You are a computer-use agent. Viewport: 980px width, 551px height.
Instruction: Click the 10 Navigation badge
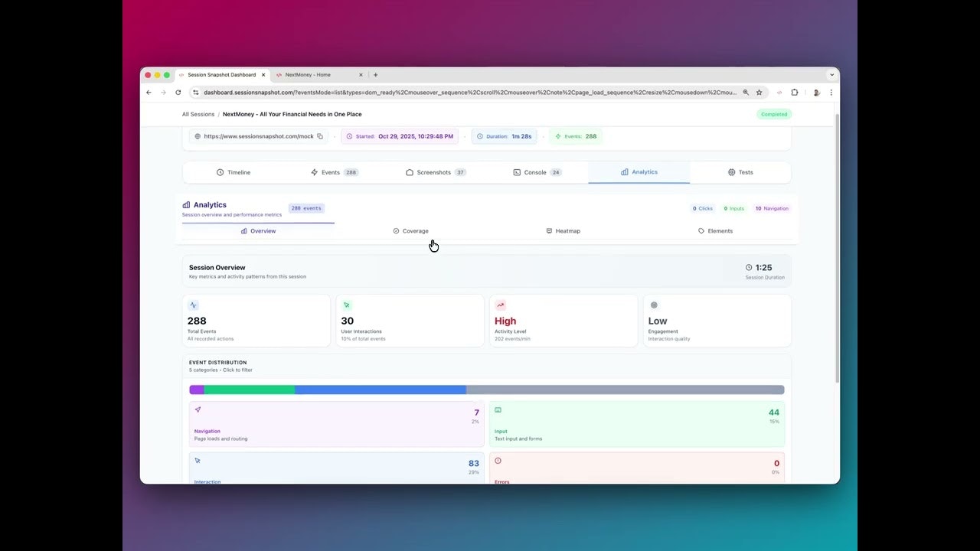point(772,208)
